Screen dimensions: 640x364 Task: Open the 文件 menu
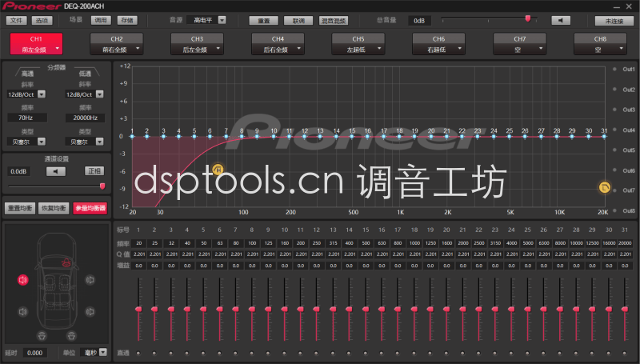pyautogui.click(x=16, y=21)
